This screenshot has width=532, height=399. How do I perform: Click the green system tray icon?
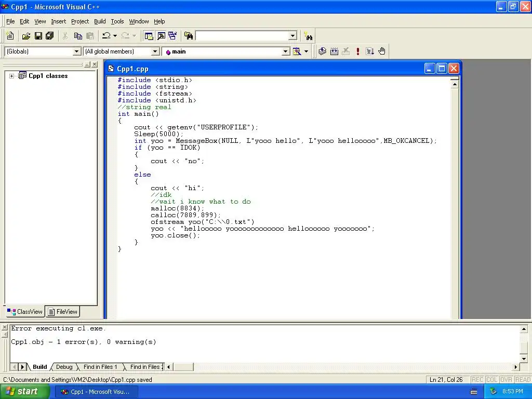[x=494, y=392]
